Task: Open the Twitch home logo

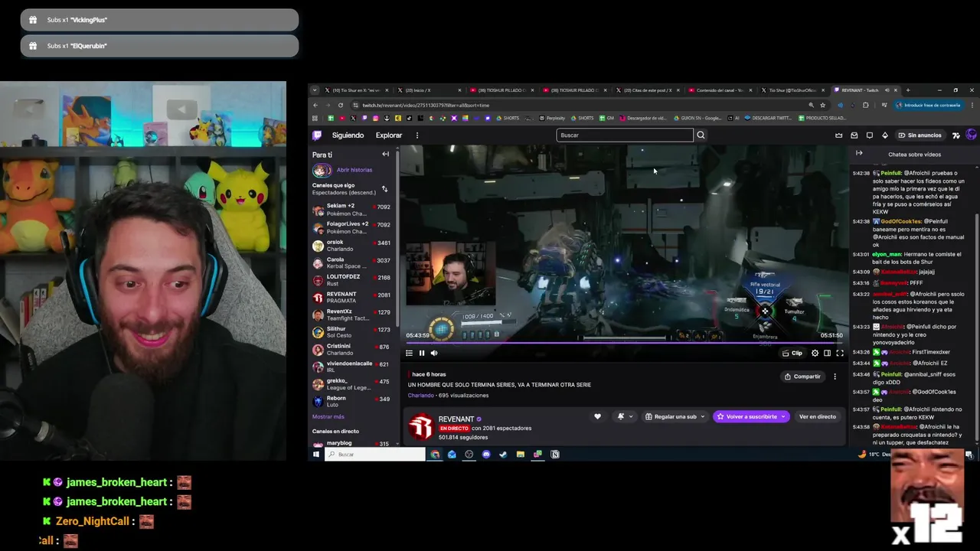Action: pyautogui.click(x=317, y=135)
